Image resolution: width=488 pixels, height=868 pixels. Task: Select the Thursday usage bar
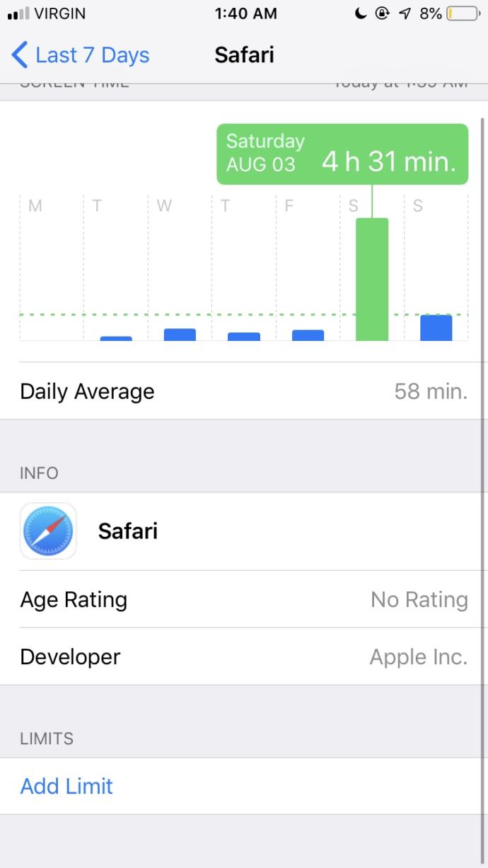tap(244, 336)
